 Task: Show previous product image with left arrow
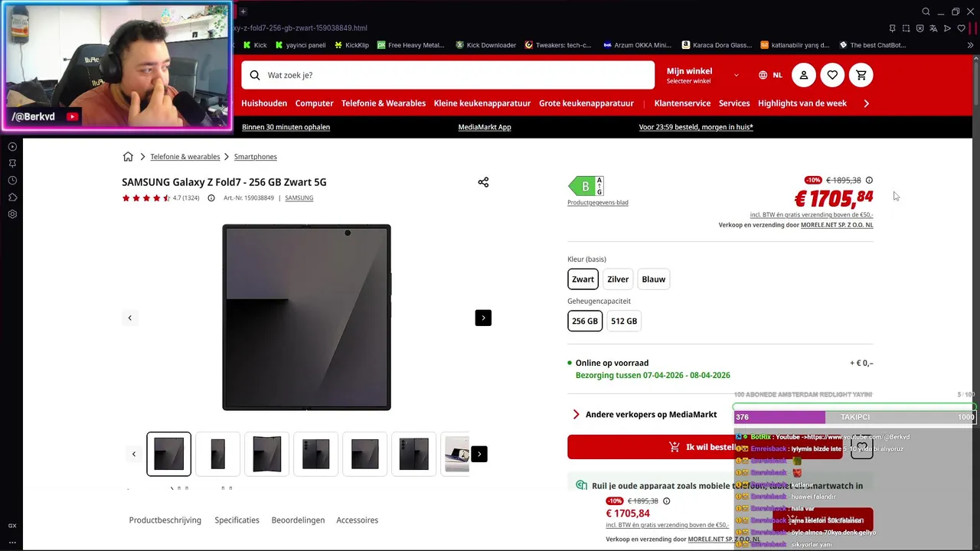[129, 318]
